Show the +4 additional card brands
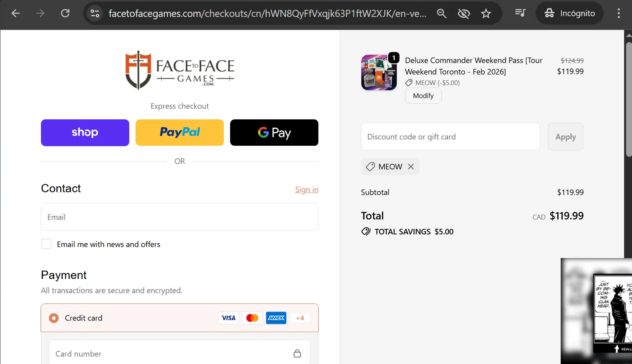632x364 pixels. coord(300,318)
